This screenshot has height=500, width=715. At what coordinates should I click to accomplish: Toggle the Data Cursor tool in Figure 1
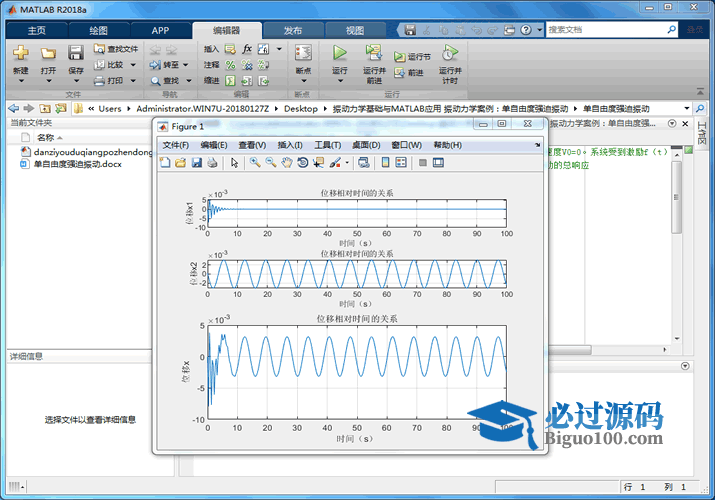[318, 163]
